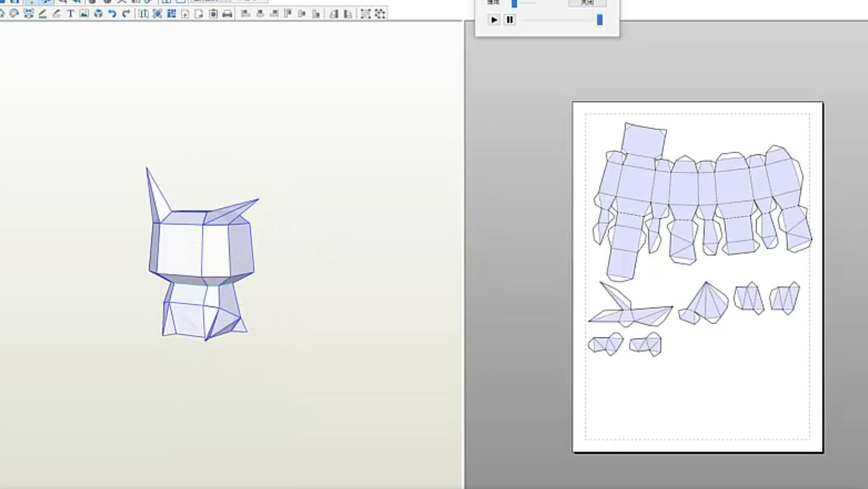Click the printer icon in the toolbar
The image size is (868, 489).
[x=227, y=14]
